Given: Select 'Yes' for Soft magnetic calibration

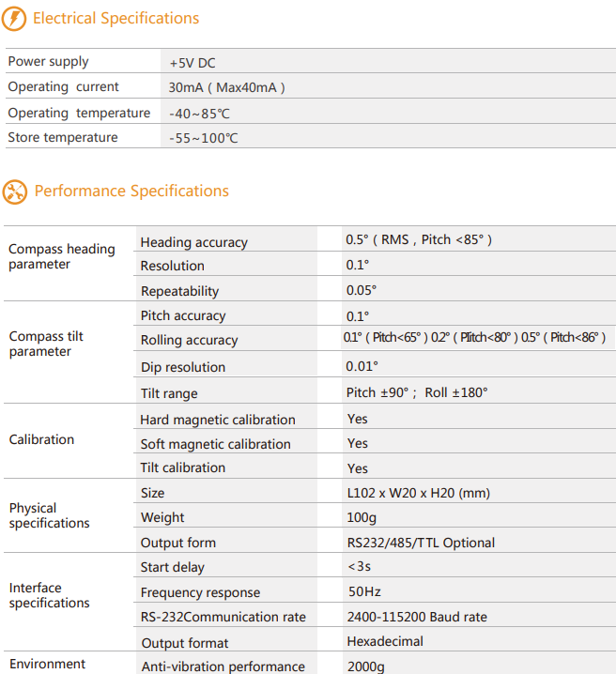Looking at the screenshot, I should pos(357,444).
